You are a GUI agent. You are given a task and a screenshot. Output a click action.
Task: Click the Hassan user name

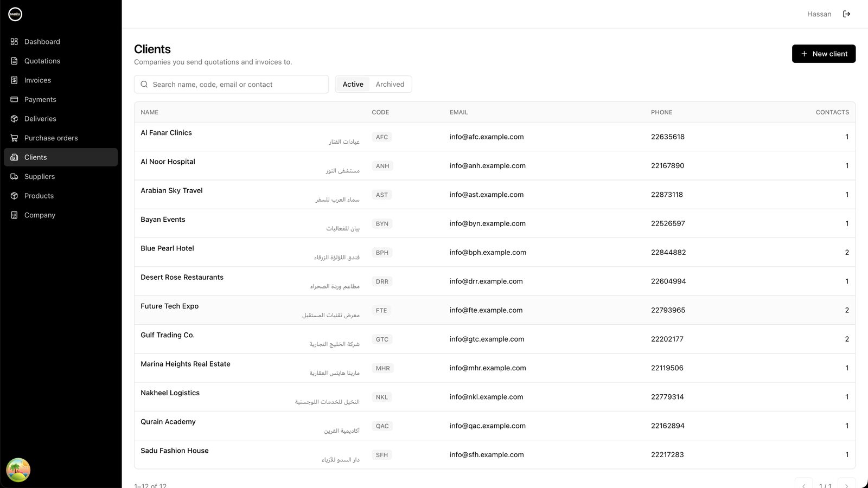tap(819, 14)
